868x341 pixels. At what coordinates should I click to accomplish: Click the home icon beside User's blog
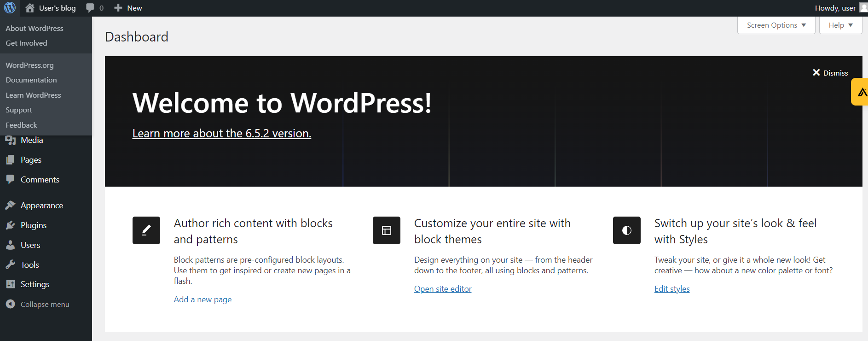tap(30, 8)
